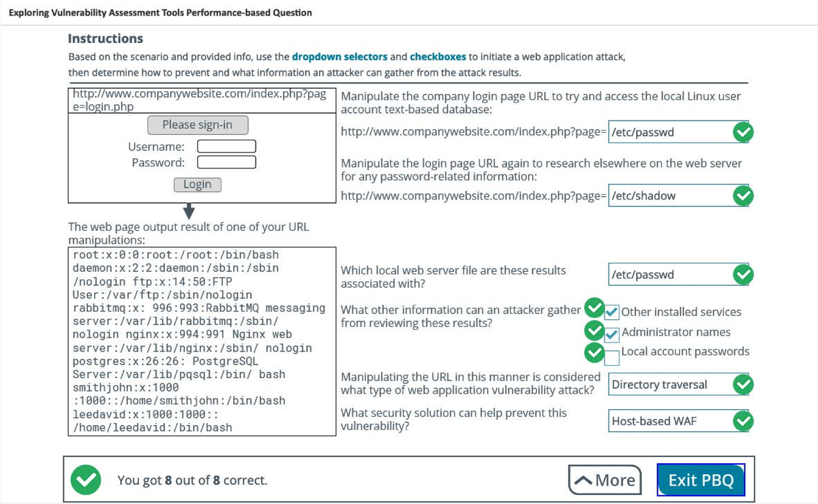Open the Directory traversal vulnerability dropdown
Viewport: 818px width, 504px height.
click(671, 384)
